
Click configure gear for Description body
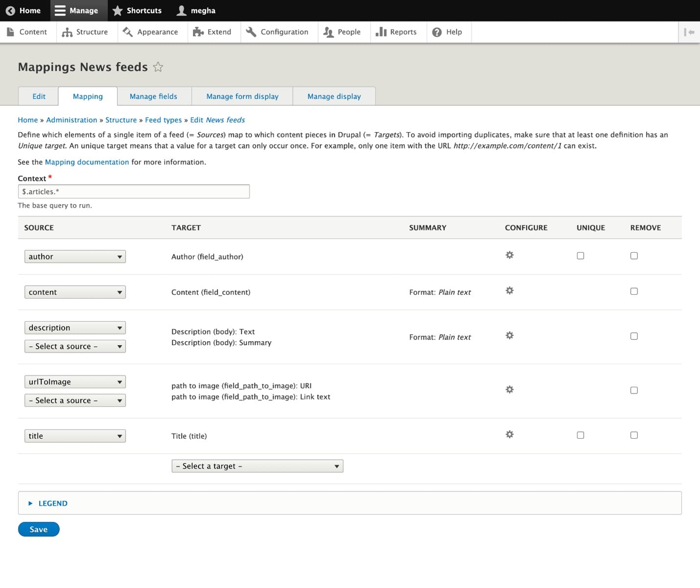(510, 335)
